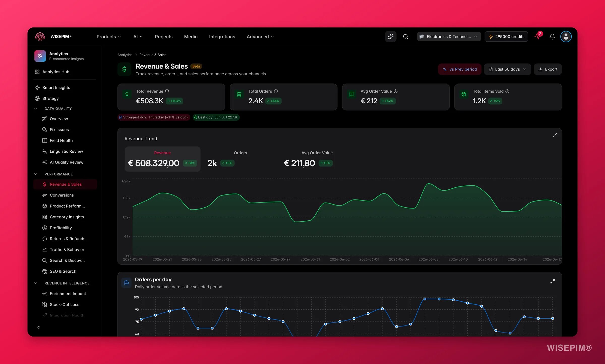Image resolution: width=605 pixels, height=364 pixels.
Task: Expand the Revenue Trend chart to fullscreen
Action: [x=555, y=135]
